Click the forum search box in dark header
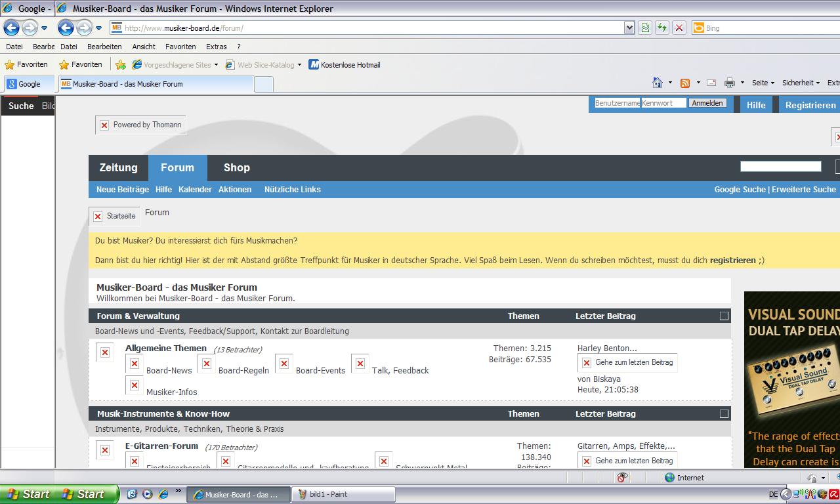The height and width of the screenshot is (504, 840). point(780,167)
